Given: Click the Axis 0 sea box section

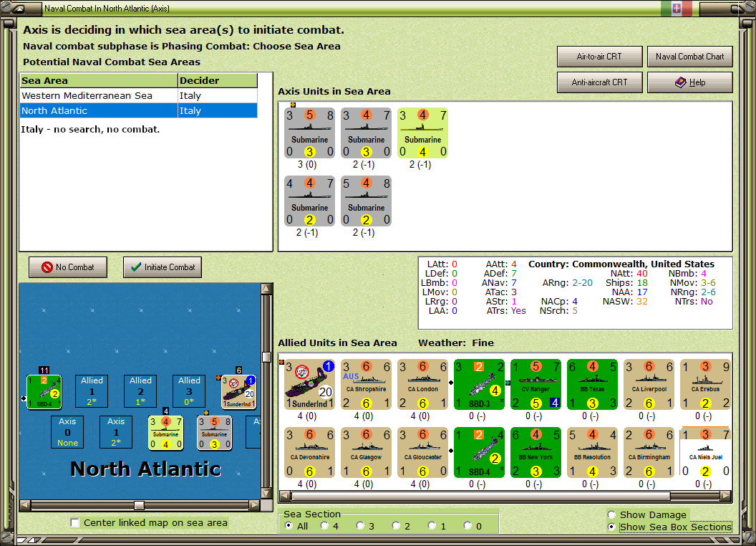Looking at the screenshot, I should pyautogui.click(x=67, y=432).
